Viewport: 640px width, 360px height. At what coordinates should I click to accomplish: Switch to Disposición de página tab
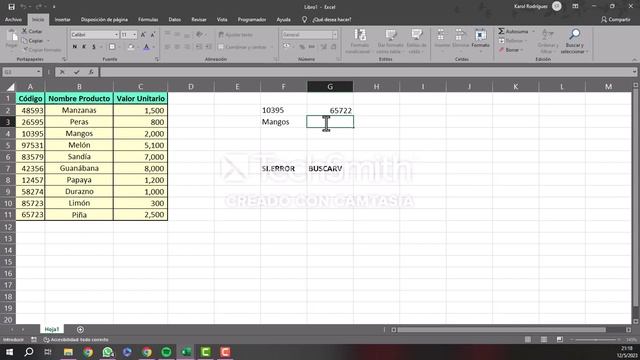tap(104, 19)
